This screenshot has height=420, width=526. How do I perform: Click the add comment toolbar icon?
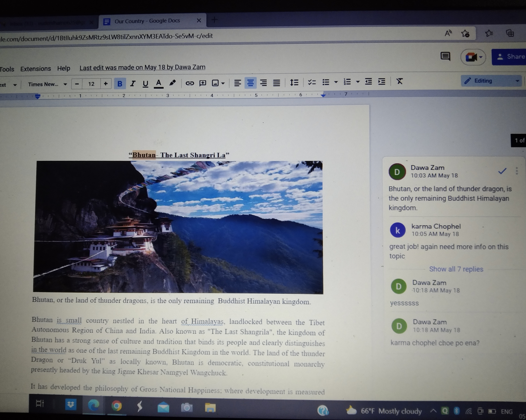[x=202, y=83]
